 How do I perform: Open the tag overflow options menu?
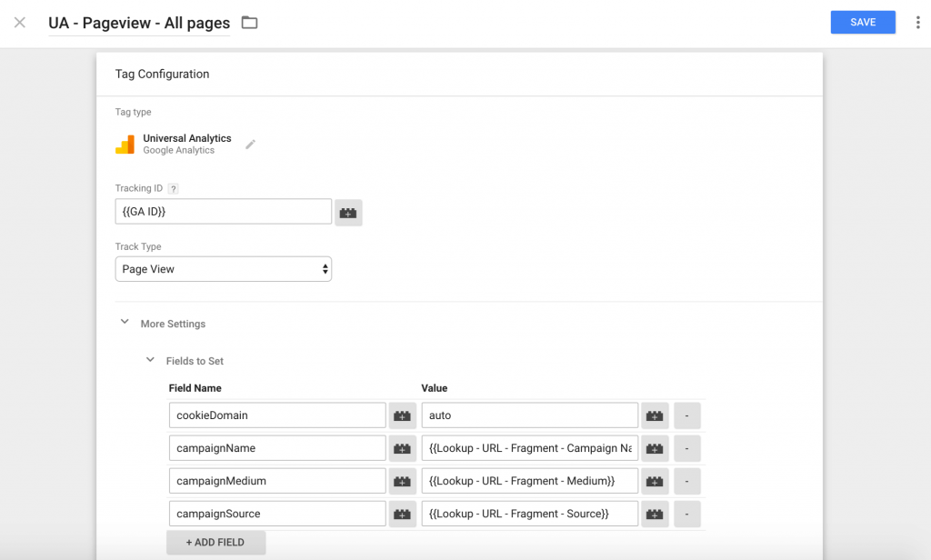pos(917,22)
